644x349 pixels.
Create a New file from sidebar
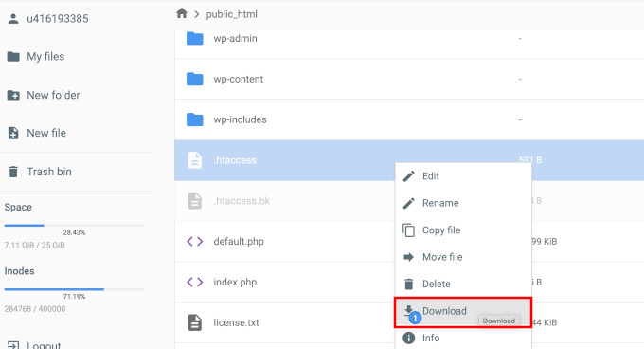coord(46,133)
